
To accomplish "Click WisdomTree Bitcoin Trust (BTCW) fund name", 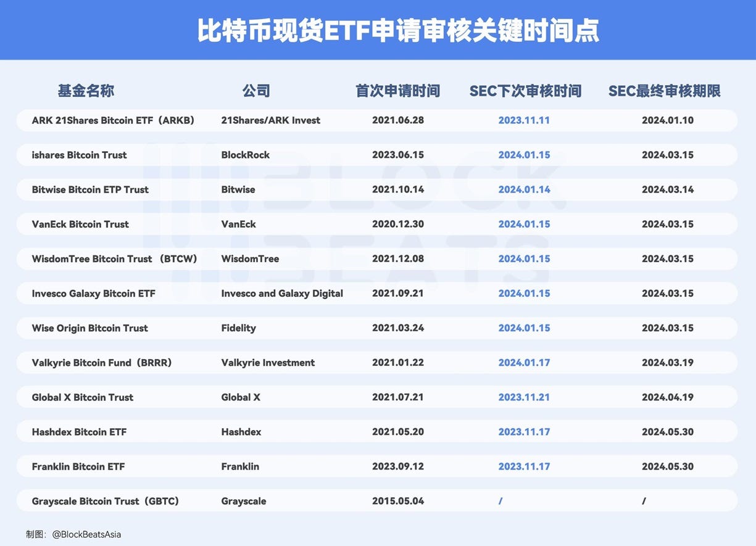I will click(x=115, y=259).
